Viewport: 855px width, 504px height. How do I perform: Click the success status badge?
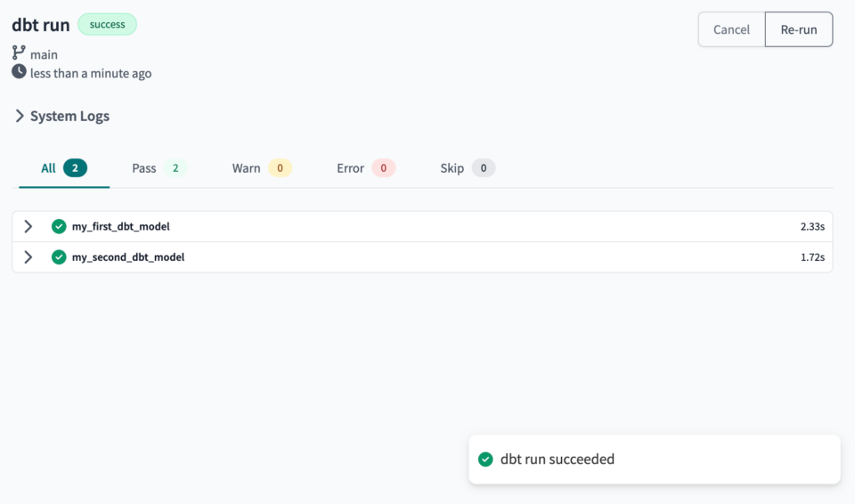pos(108,25)
